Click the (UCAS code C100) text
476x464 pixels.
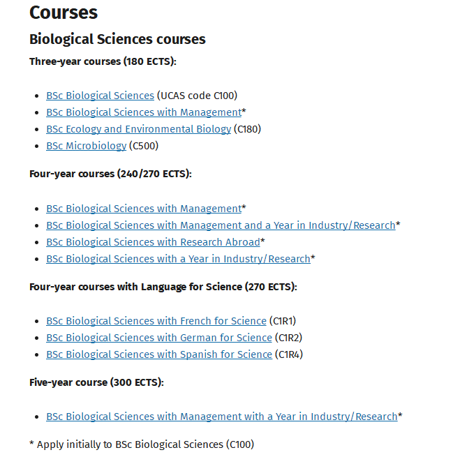(197, 96)
